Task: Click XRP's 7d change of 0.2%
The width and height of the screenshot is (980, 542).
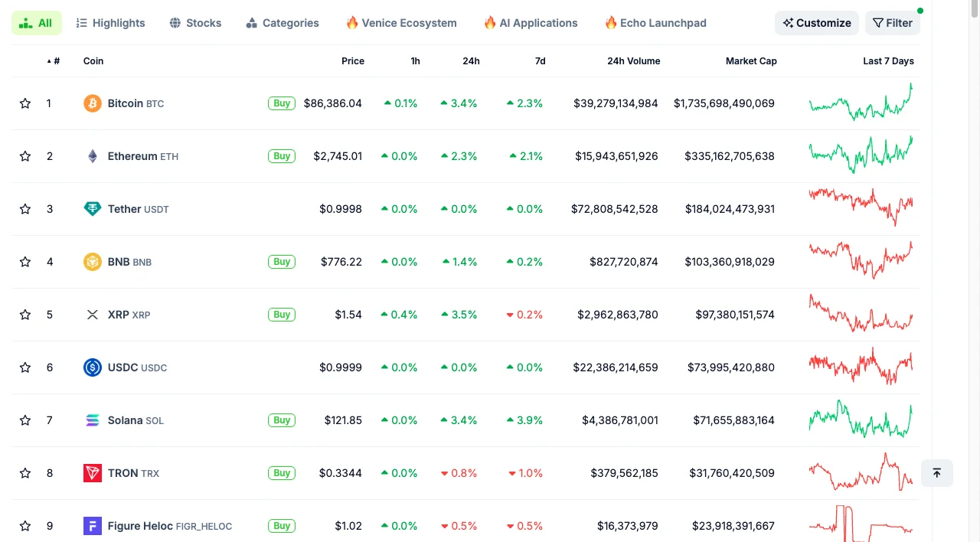Action: (524, 315)
